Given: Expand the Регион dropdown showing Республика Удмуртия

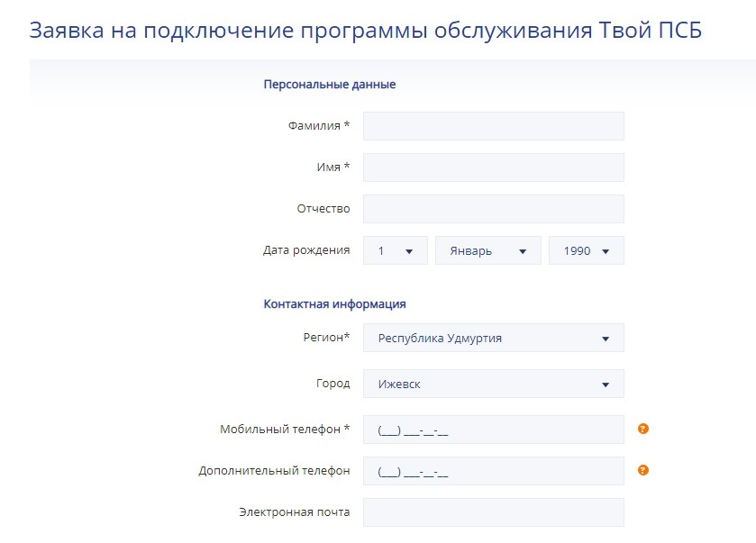Looking at the screenshot, I should pos(493,339).
